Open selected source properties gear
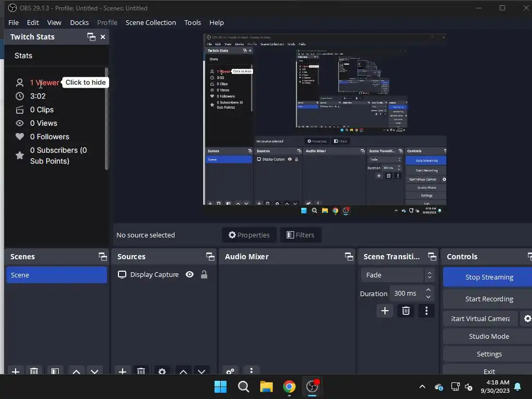This screenshot has width=532, height=399. pos(162,371)
